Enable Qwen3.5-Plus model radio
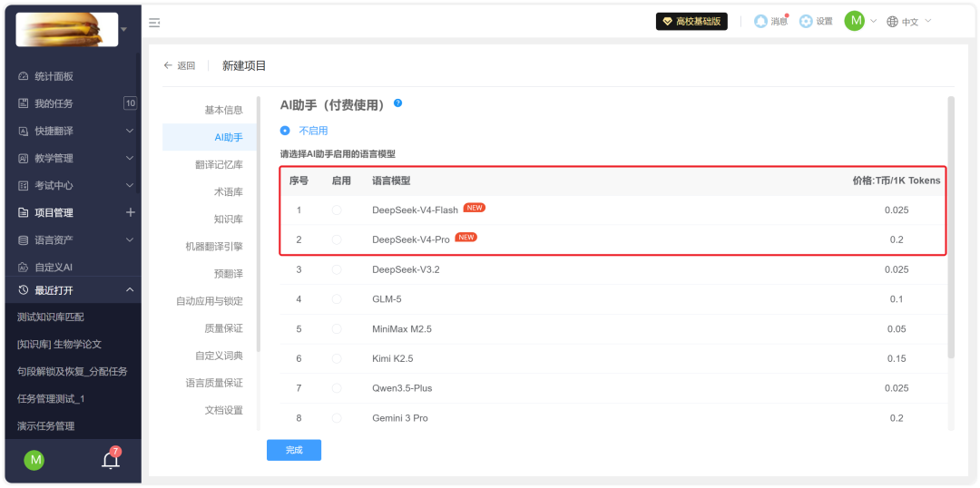 tap(337, 388)
